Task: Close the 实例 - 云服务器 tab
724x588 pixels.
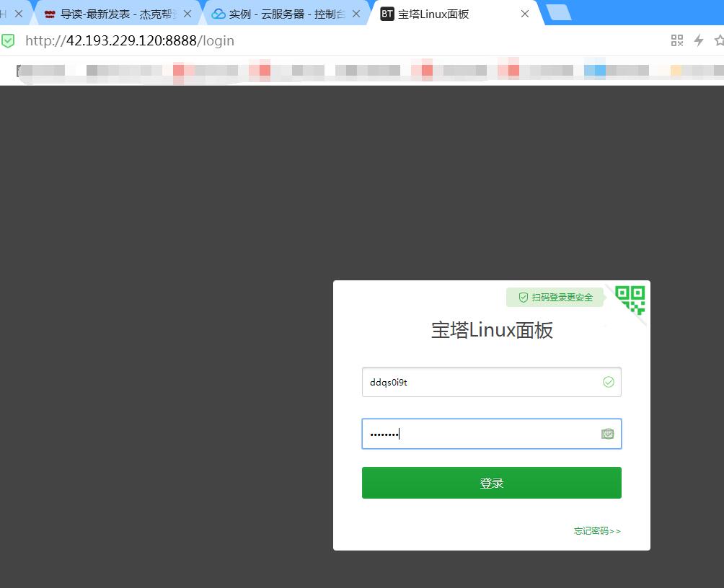Action: pos(356,14)
